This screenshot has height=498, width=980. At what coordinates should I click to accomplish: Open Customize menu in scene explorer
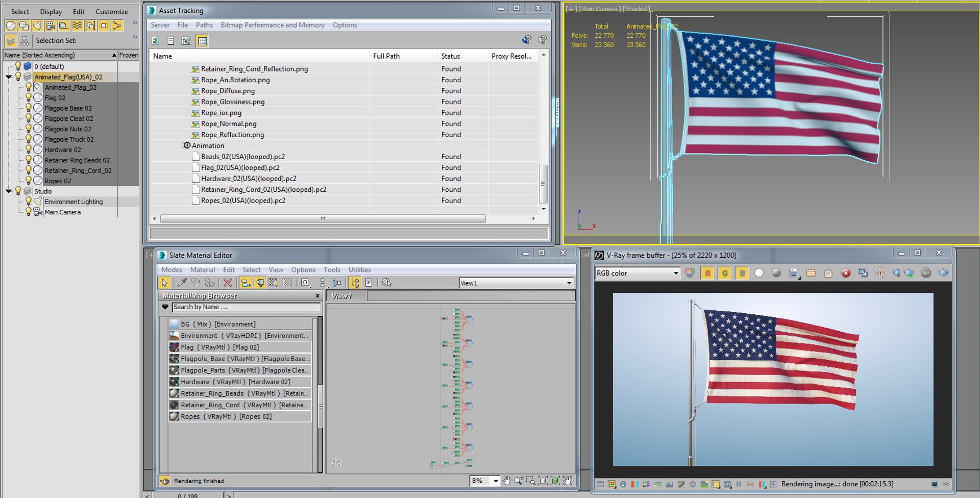tap(112, 11)
